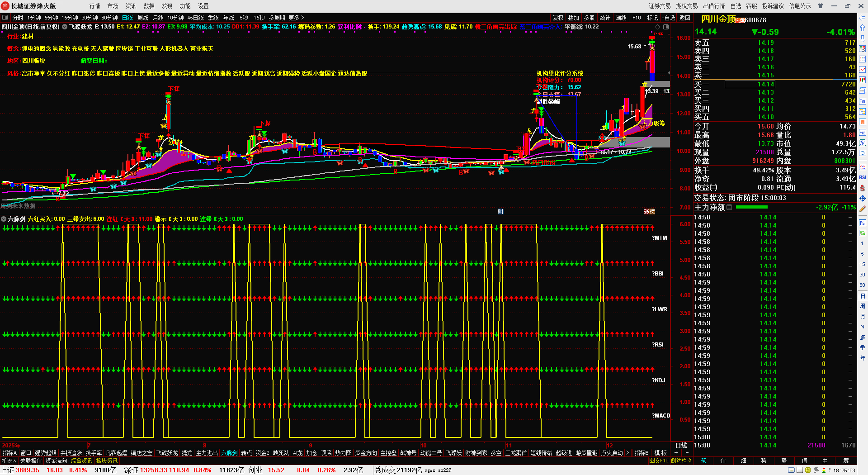Click the shirt skin icon in title bar
The height and width of the screenshot is (475, 868).
tap(821, 6)
